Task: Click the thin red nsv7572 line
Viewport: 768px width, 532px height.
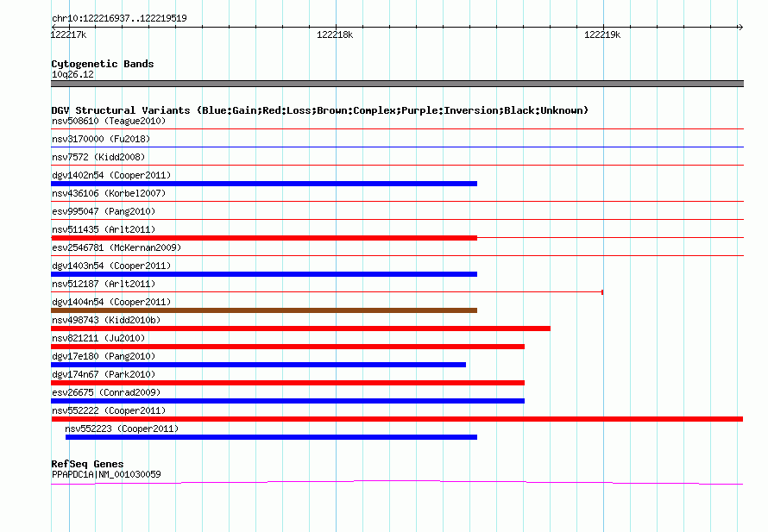Action: [x=397, y=166]
